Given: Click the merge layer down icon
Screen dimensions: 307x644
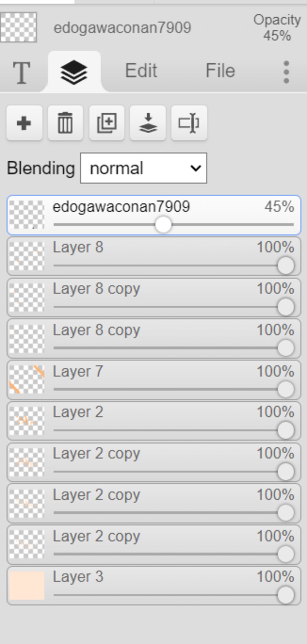Looking at the screenshot, I should (x=148, y=123).
